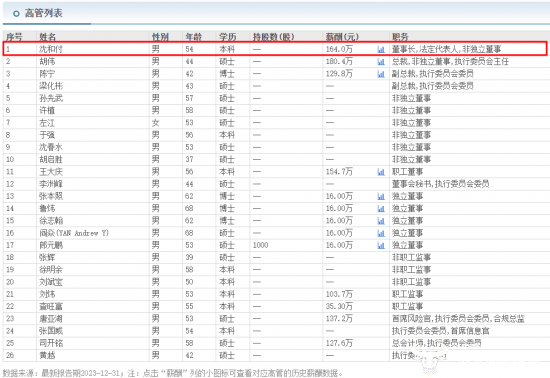
Task: Click the 首席风险官,执行委员会委员,合规总监 position text
Action: click(458, 319)
